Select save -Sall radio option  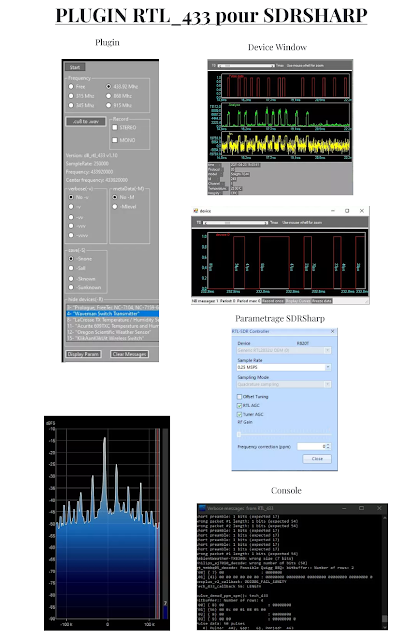pos(71,268)
